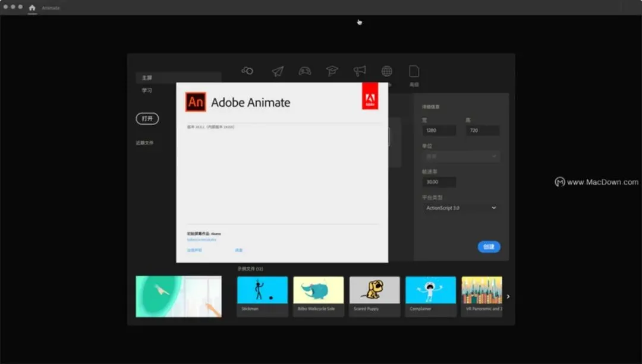Click the red Adobe logo badge
The height and width of the screenshot is (364, 642).
pos(370,96)
